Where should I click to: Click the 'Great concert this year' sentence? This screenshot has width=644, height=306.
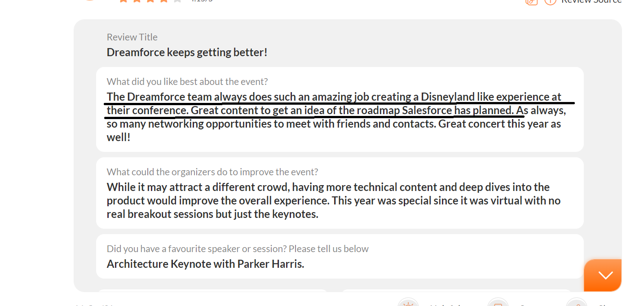[499, 124]
